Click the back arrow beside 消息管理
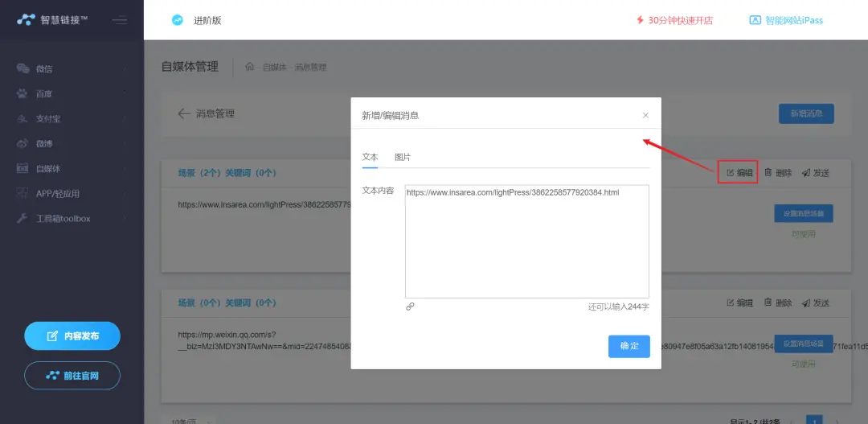868x424 pixels. [x=184, y=113]
